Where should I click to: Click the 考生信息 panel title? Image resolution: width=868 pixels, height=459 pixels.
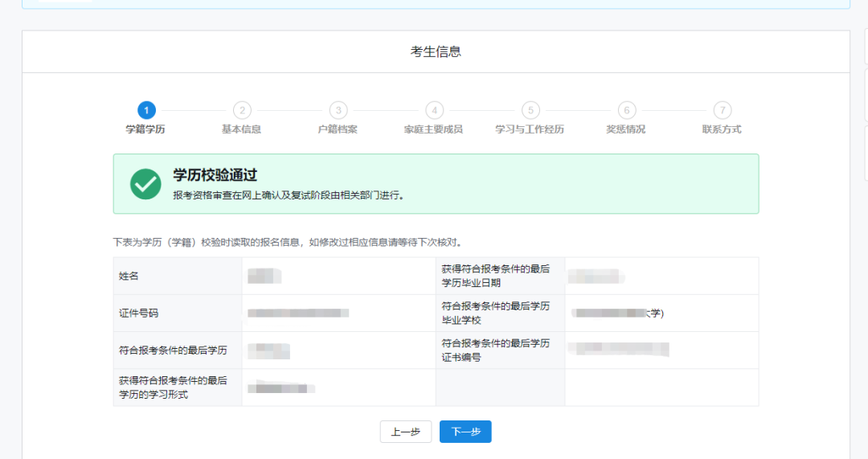[436, 51]
